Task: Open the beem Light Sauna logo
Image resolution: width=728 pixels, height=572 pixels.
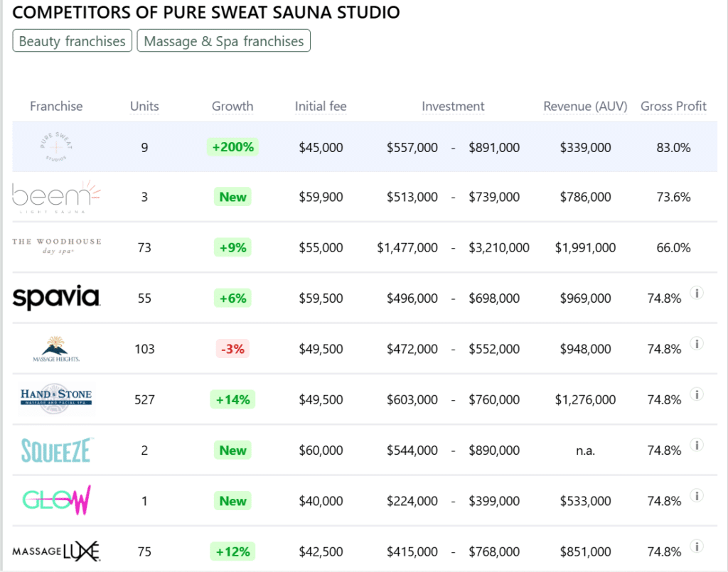Action: pyautogui.click(x=56, y=197)
